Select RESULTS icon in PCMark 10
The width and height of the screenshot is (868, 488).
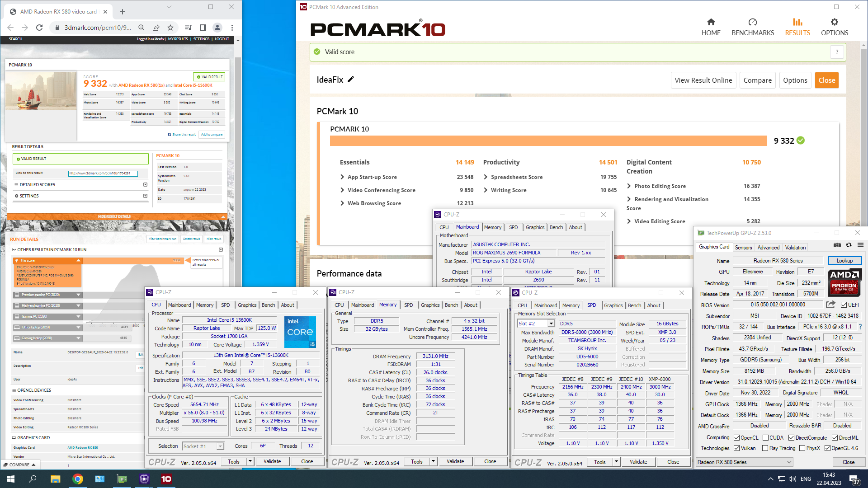coord(797,22)
